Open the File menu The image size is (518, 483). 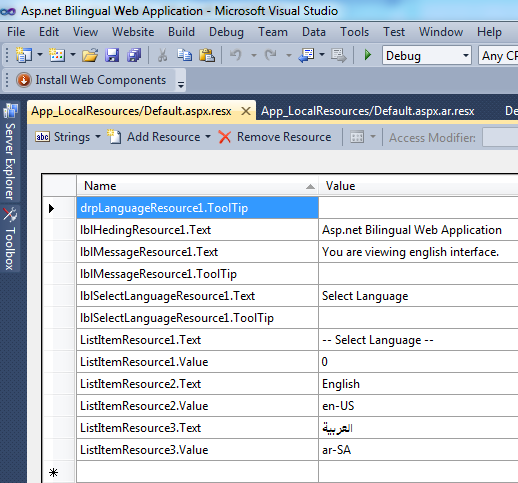coord(16,32)
